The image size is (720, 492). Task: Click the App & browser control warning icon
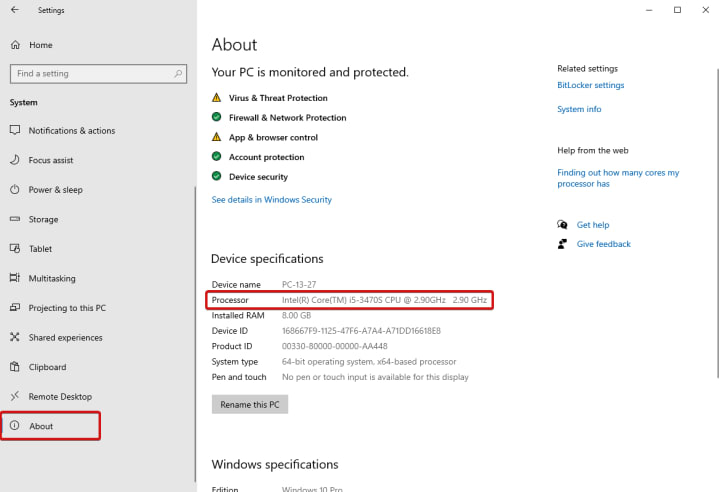tap(216, 137)
